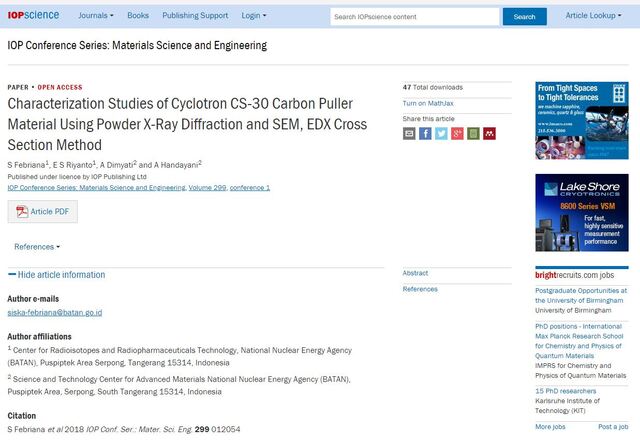Viewport: 640px width, 443px height.
Task: Expand the Login dropdown
Action: pos(254,16)
